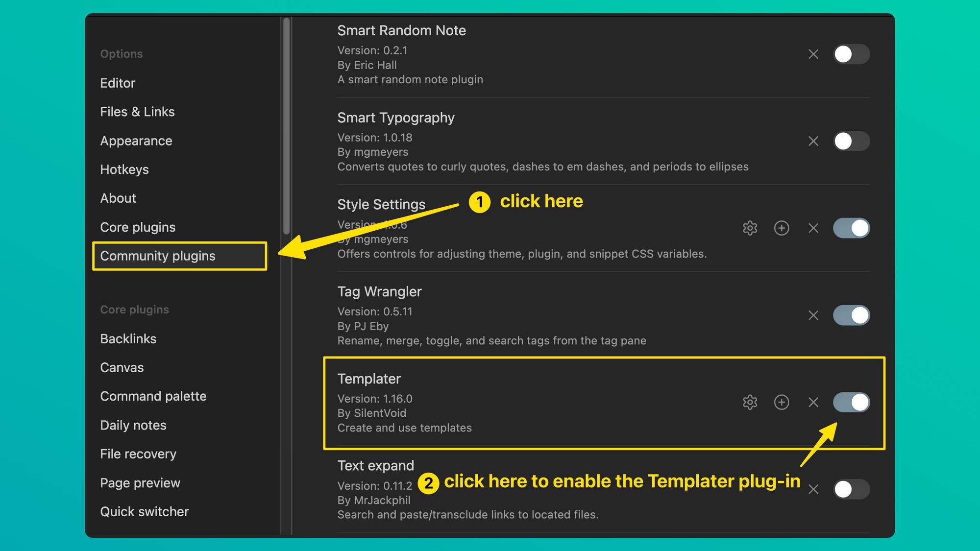Switch to Appearance settings tab

click(x=136, y=141)
